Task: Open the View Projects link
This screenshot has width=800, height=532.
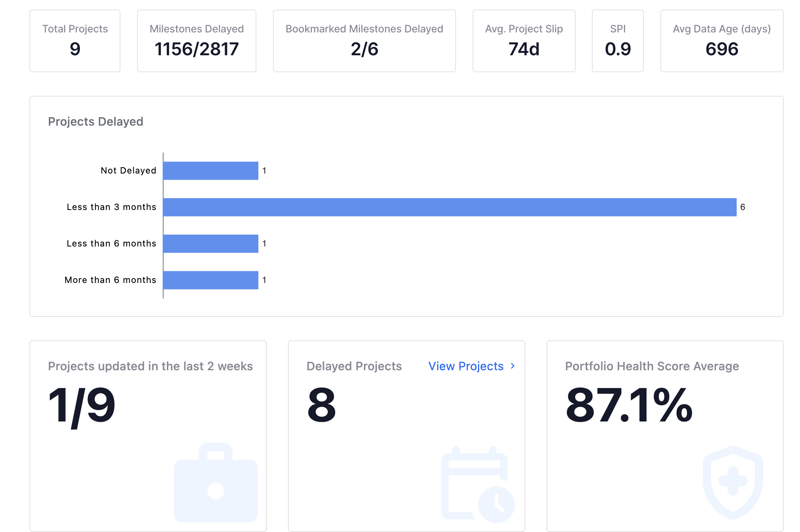Action: (x=466, y=366)
